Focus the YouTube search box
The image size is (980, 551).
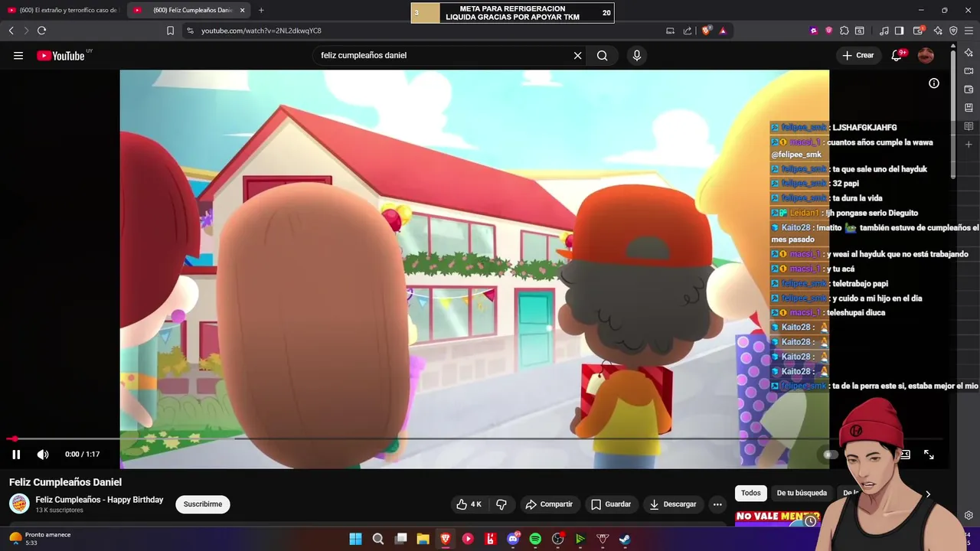(444, 55)
